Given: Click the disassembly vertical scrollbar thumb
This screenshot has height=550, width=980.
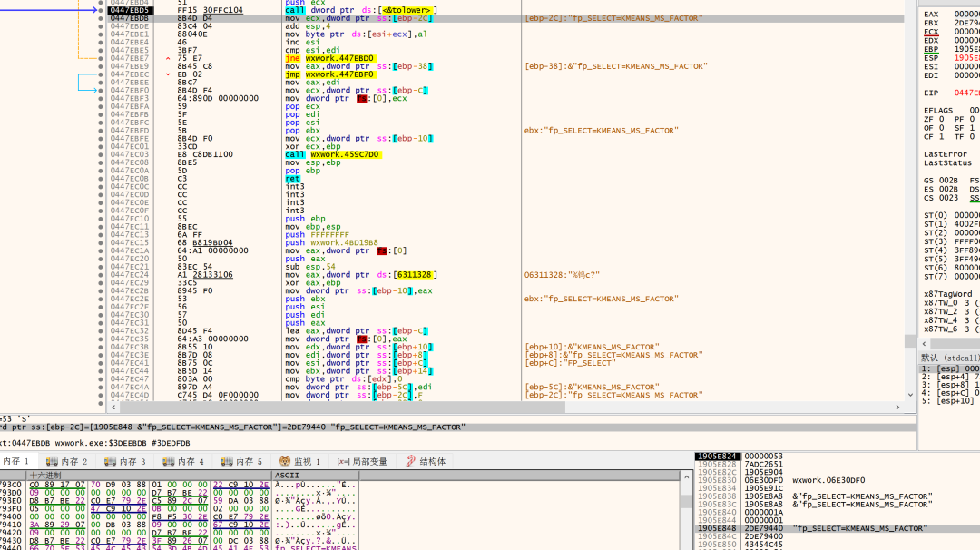Looking at the screenshot, I should [910, 341].
